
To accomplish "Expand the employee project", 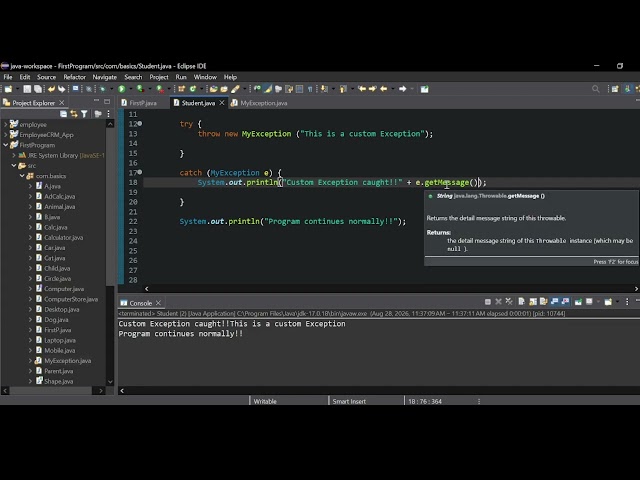I will pos(6,124).
